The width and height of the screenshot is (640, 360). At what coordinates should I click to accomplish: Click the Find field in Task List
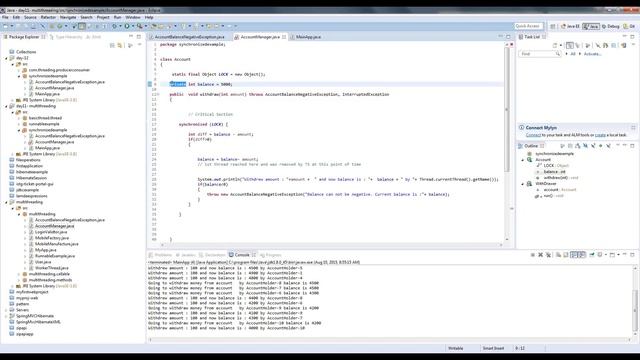click(x=539, y=54)
